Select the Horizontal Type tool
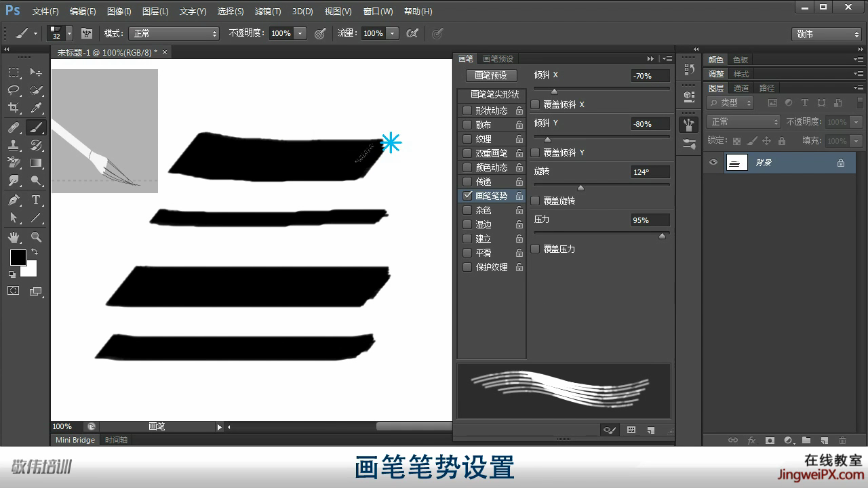The height and width of the screenshot is (488, 868). point(36,200)
